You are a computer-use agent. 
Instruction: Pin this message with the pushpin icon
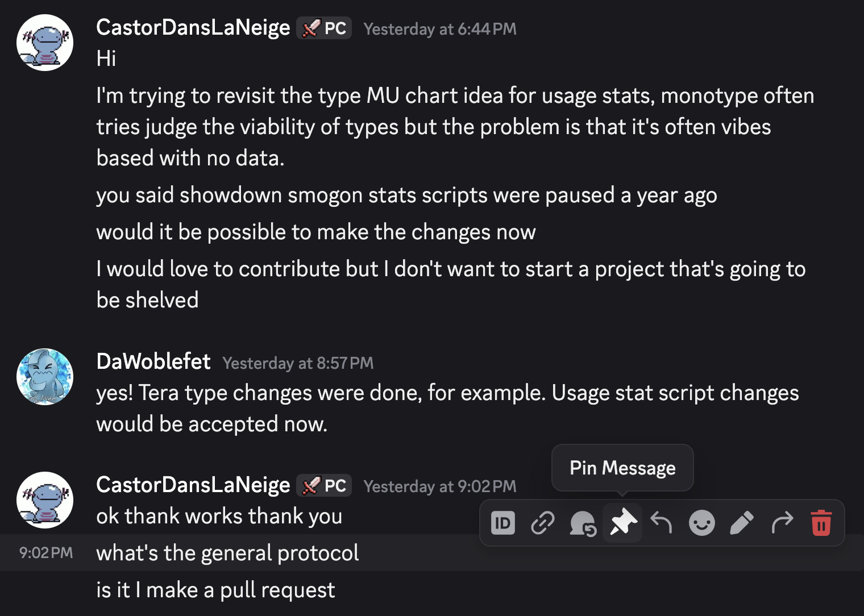click(x=622, y=523)
